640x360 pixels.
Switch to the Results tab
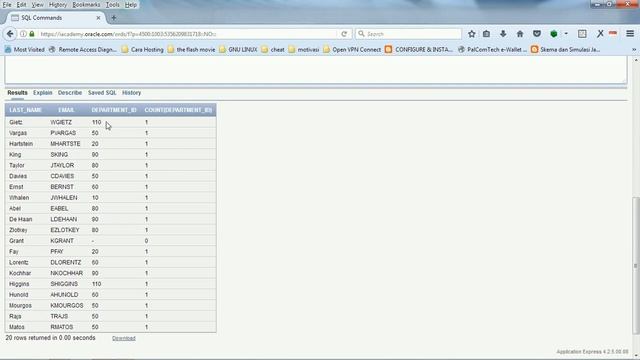(x=17, y=93)
